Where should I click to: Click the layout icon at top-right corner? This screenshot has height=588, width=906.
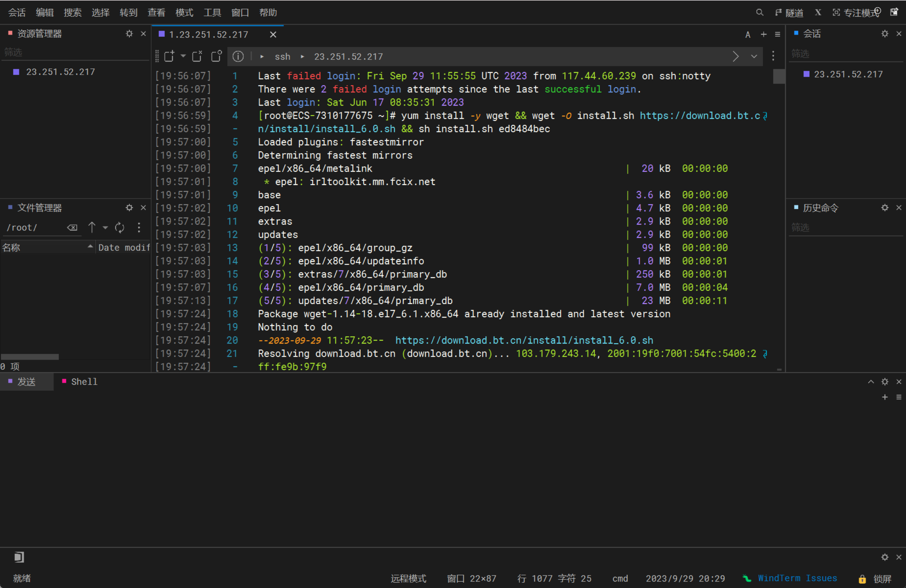(x=894, y=12)
